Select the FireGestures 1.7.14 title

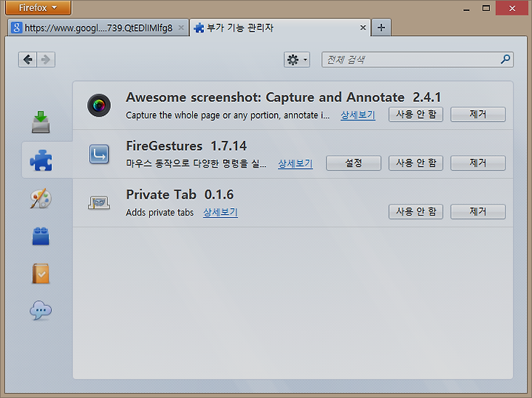186,146
